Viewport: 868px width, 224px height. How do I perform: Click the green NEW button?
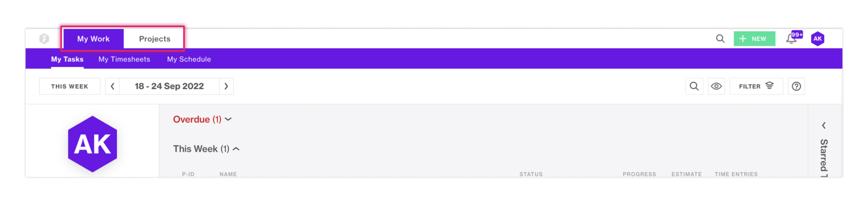coord(754,39)
